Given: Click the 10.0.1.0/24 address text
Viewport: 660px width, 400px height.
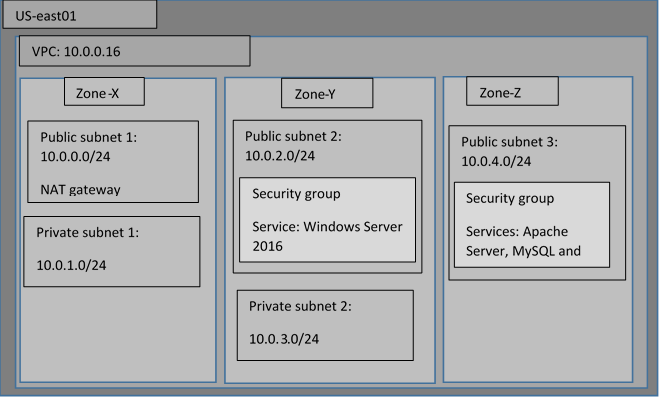Looking at the screenshot, I should point(71,265).
